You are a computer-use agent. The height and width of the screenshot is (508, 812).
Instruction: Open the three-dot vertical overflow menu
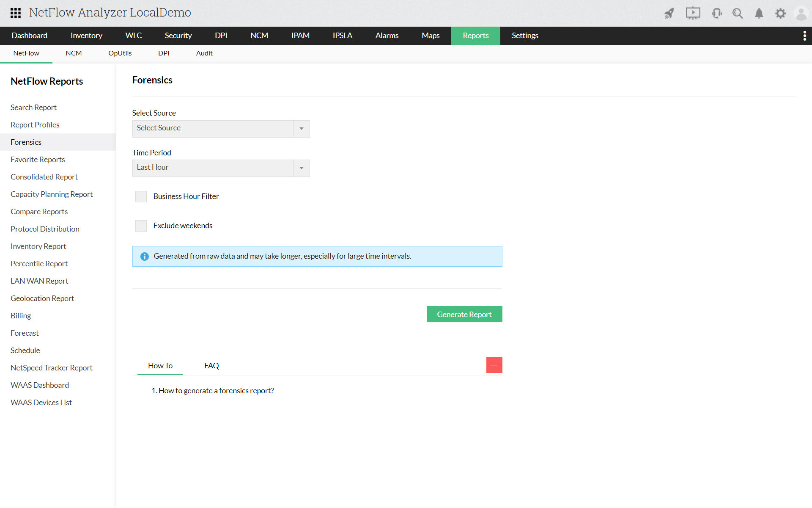804,36
